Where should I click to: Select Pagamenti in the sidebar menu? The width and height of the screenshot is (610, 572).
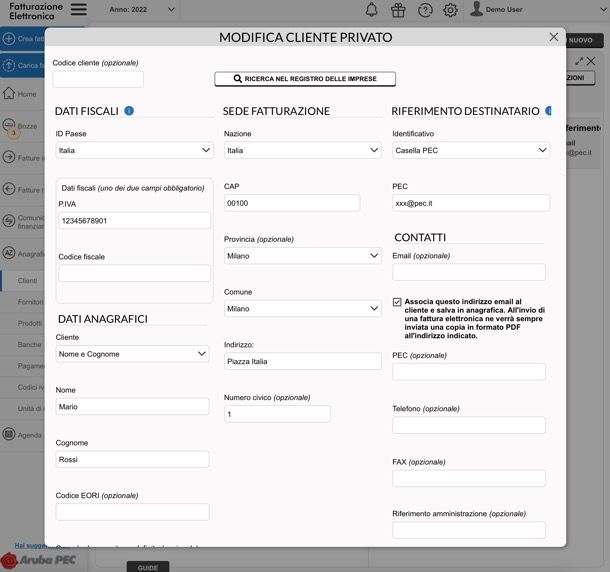pos(31,366)
